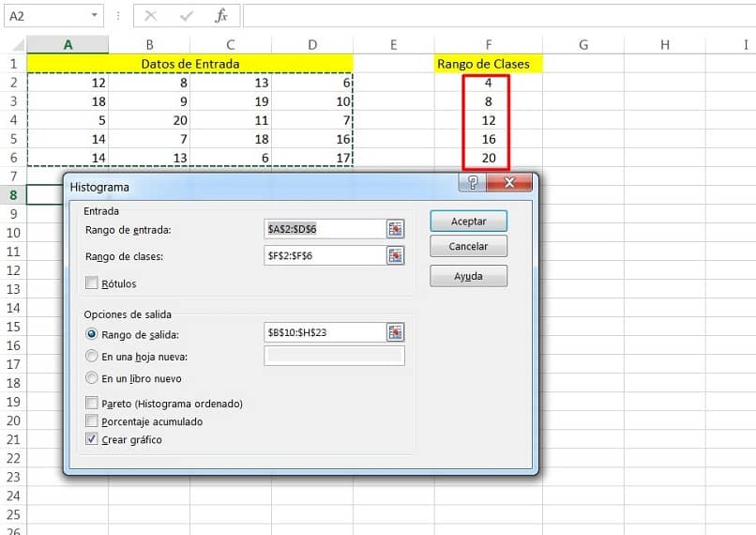The width and height of the screenshot is (756, 535).
Task: Select row 24 header
Action: (x=13, y=496)
